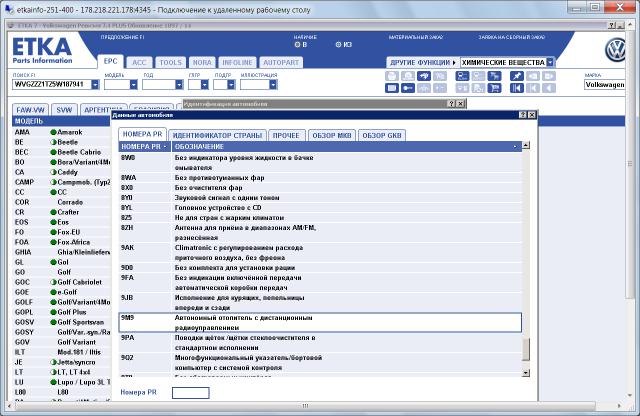Screen dimensions: 640x416
Task: Select the Golf Sportsvan model row
Action: [61, 322]
